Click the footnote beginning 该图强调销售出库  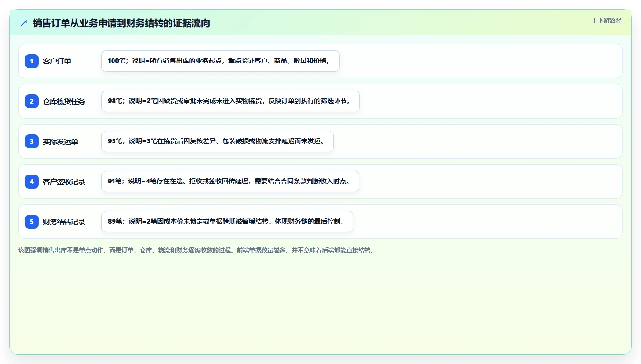click(x=196, y=250)
